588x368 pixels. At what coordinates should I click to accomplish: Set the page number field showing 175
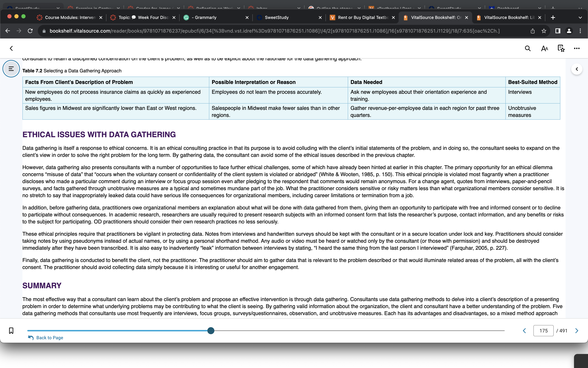[543, 330]
